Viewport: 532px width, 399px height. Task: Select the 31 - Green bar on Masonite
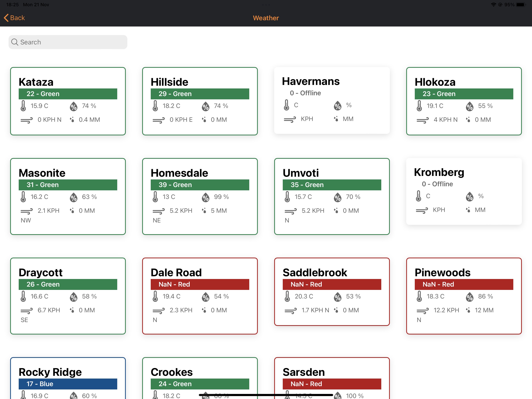coord(68,185)
